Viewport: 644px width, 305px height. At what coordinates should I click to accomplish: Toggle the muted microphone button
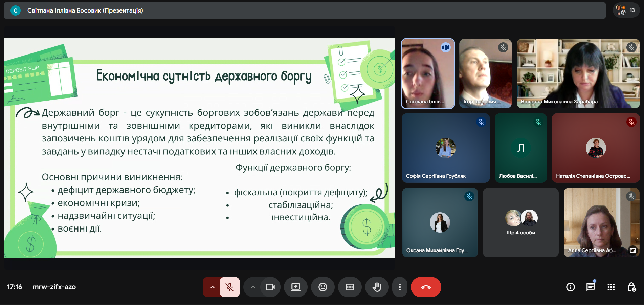pyautogui.click(x=230, y=287)
